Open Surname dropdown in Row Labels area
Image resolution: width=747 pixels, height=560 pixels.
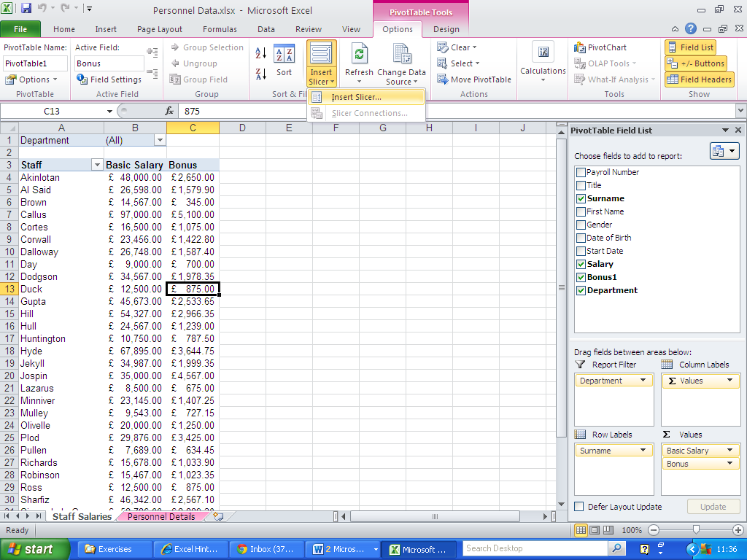tap(643, 451)
